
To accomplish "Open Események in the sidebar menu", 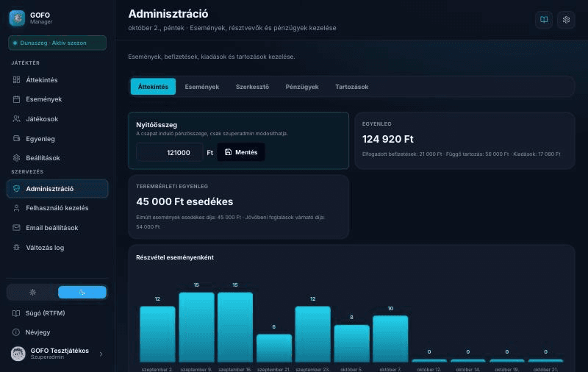I will [57, 99].
